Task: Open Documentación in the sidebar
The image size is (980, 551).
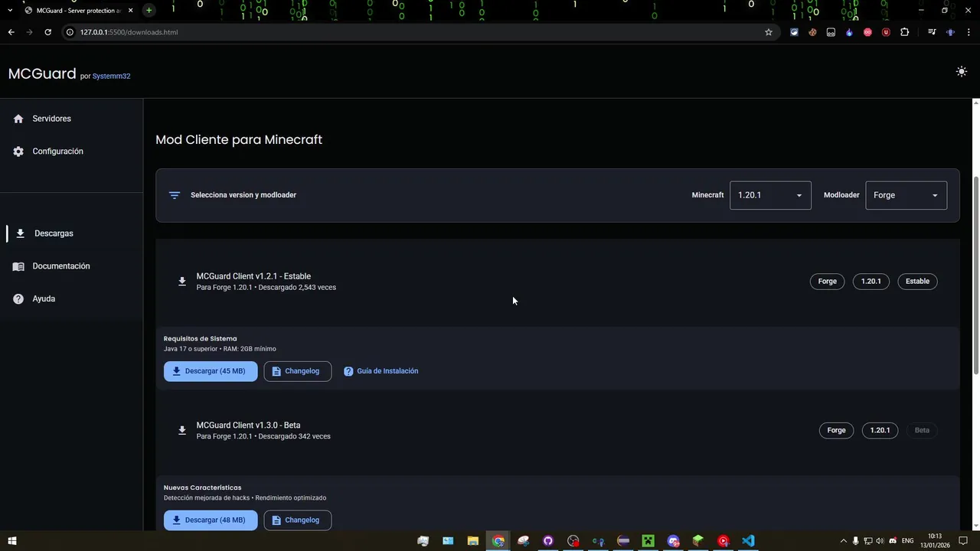Action: tap(71, 266)
